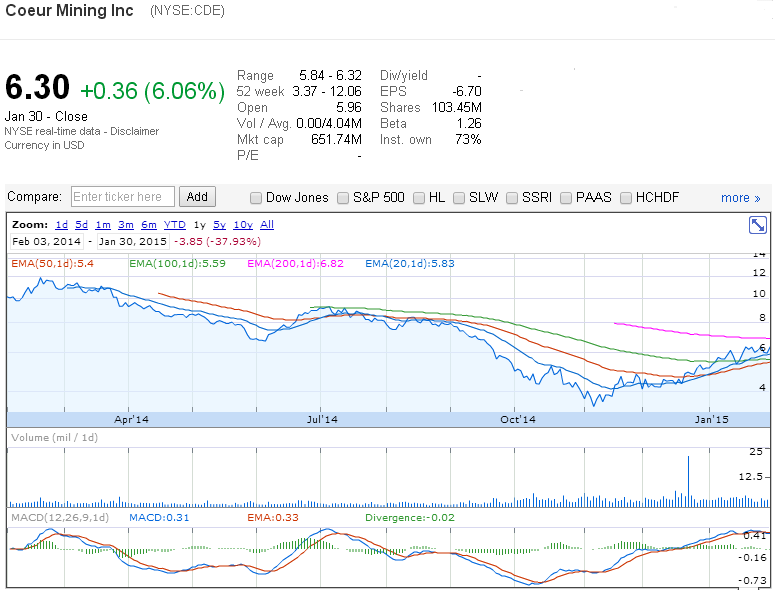Click the 52 week range 3.37 - 12.06
This screenshot has height=590, width=775.
(327, 91)
